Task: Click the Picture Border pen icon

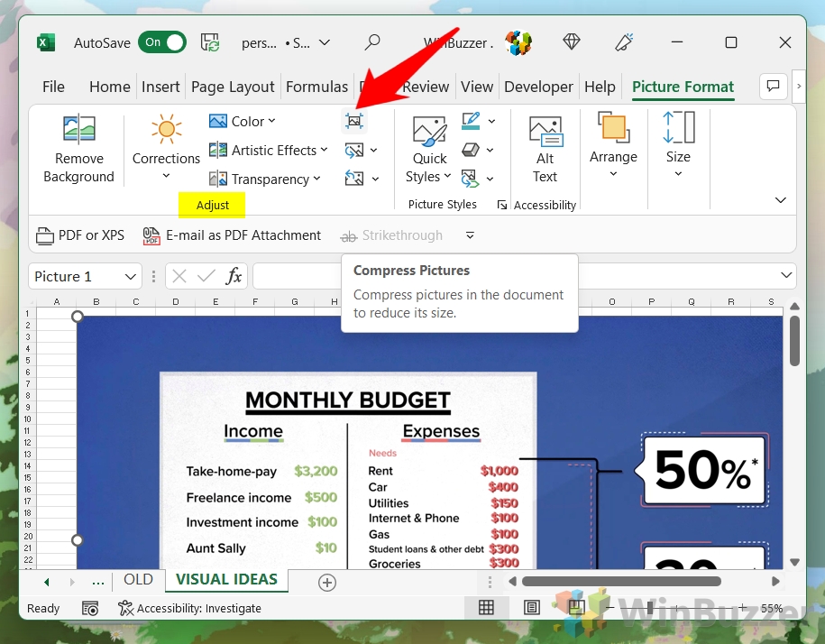Action: (x=471, y=121)
